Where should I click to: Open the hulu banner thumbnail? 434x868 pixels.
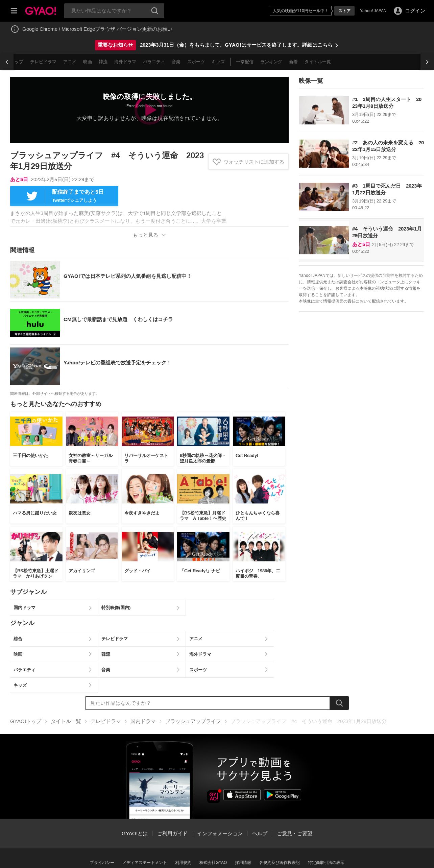(35, 323)
